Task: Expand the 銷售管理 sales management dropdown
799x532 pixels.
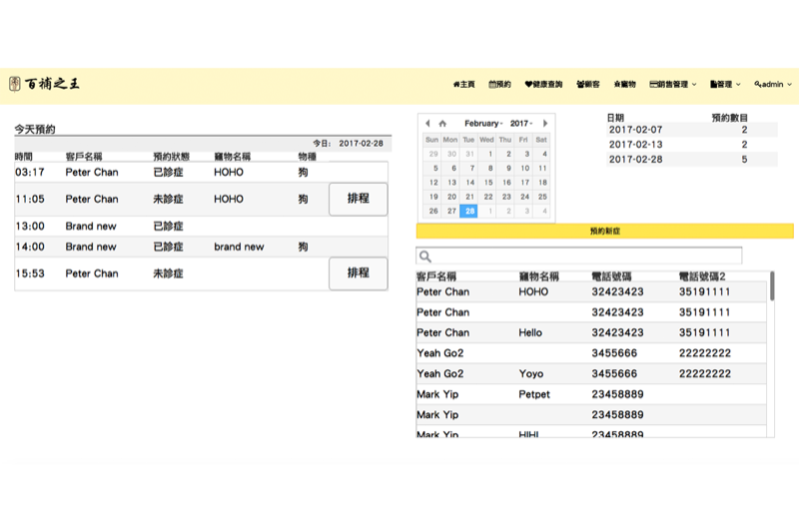Action: (672, 85)
